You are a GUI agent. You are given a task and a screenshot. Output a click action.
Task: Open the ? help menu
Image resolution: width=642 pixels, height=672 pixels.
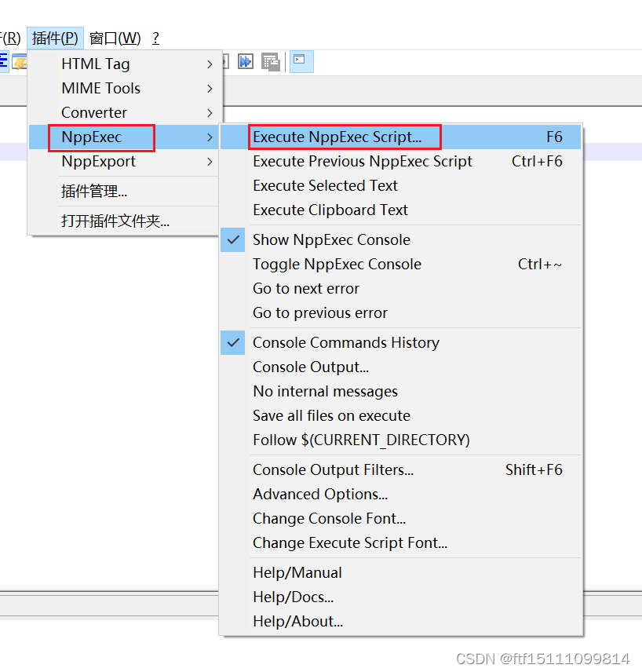(155, 38)
